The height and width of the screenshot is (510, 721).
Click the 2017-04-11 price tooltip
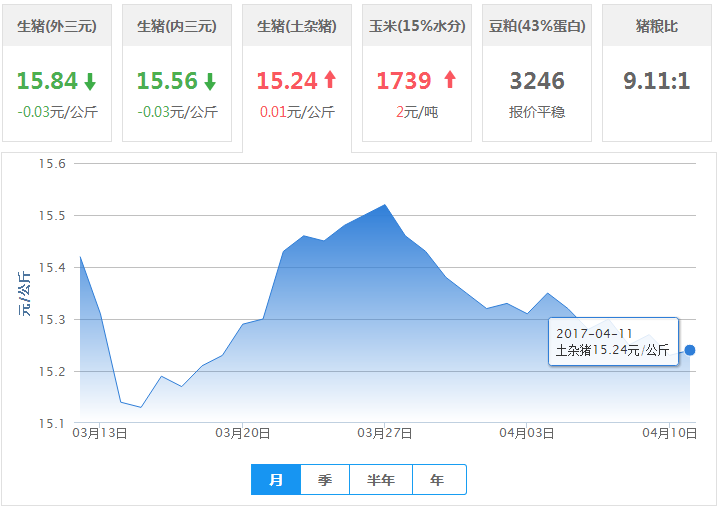click(x=613, y=341)
